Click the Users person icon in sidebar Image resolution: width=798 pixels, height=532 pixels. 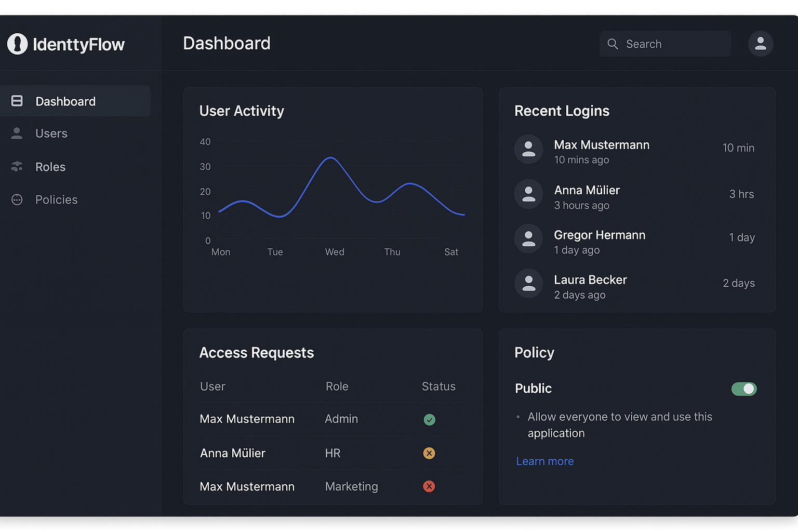tap(17, 134)
